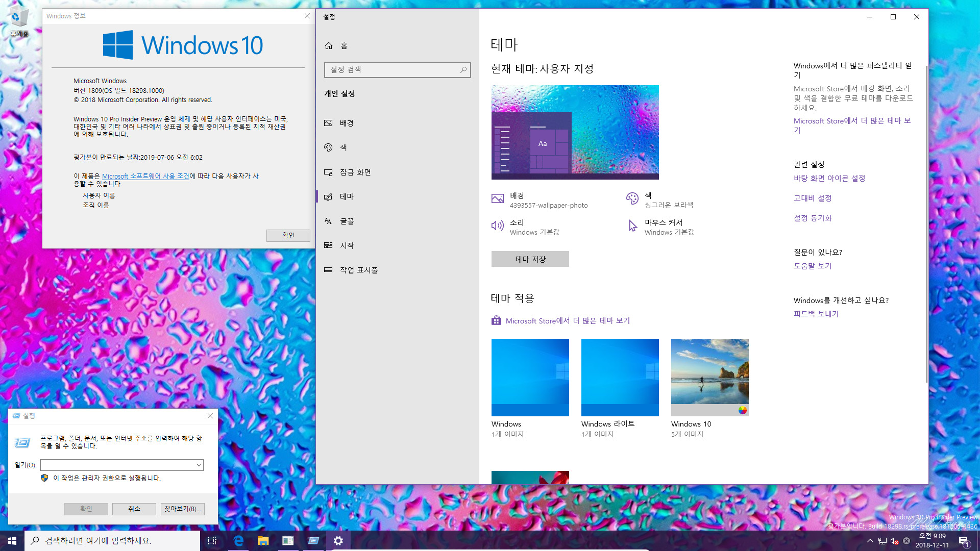Open Background (배경) page in sidebar
This screenshot has height=551, width=980.
click(397, 123)
